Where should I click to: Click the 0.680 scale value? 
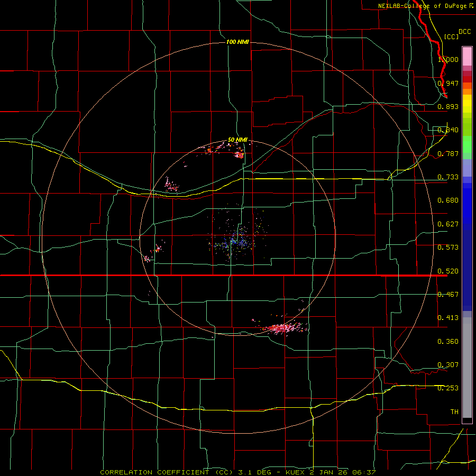click(x=448, y=200)
